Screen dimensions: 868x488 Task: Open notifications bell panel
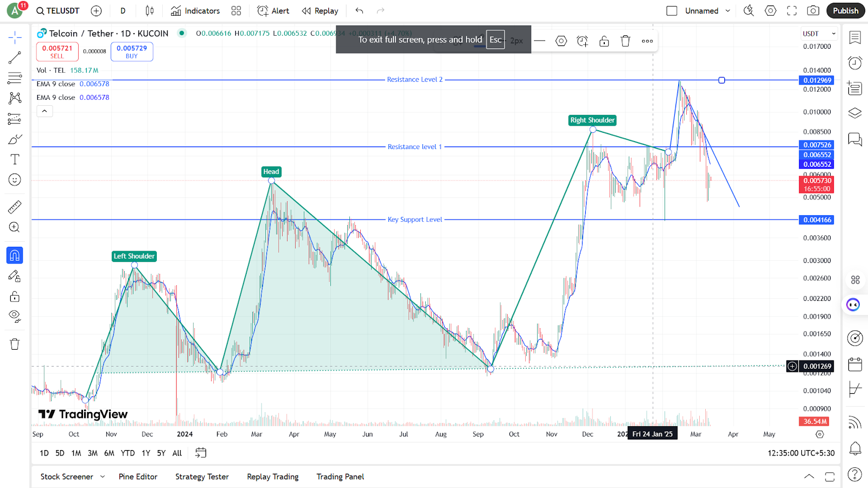click(x=855, y=448)
